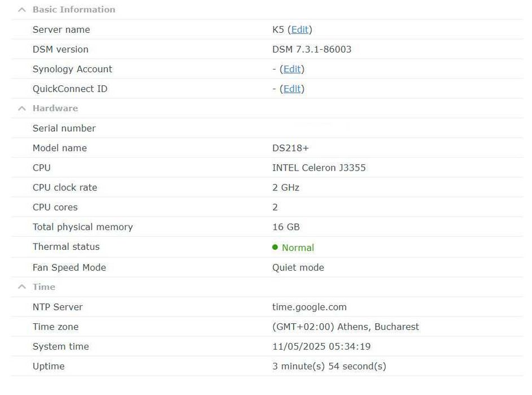The image size is (532, 395).
Task: Select the time.google.com NTP server value
Action: point(309,307)
